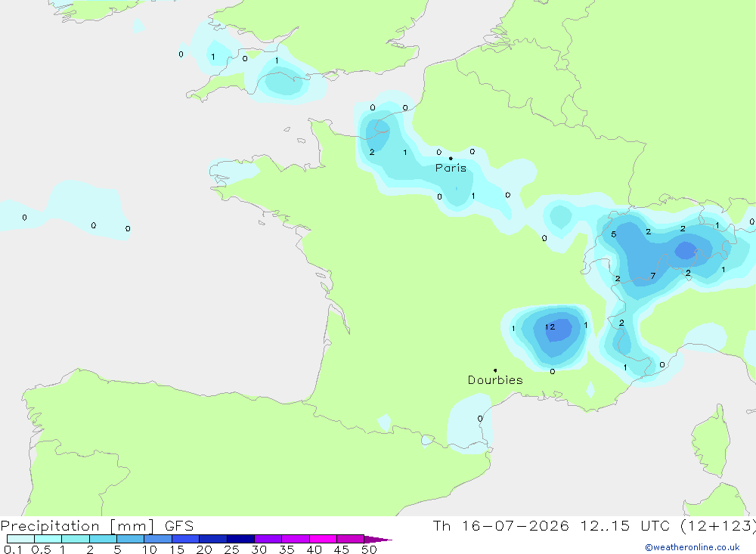The height and width of the screenshot is (554, 756).
Task: Pick the 40–45 mm legend swatch
Action: click(x=323, y=539)
